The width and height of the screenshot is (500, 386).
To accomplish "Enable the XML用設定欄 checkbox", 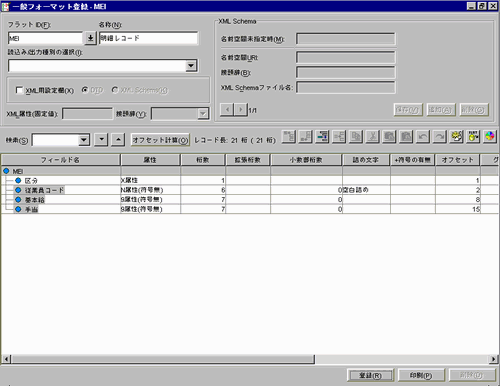I will click(x=19, y=90).
